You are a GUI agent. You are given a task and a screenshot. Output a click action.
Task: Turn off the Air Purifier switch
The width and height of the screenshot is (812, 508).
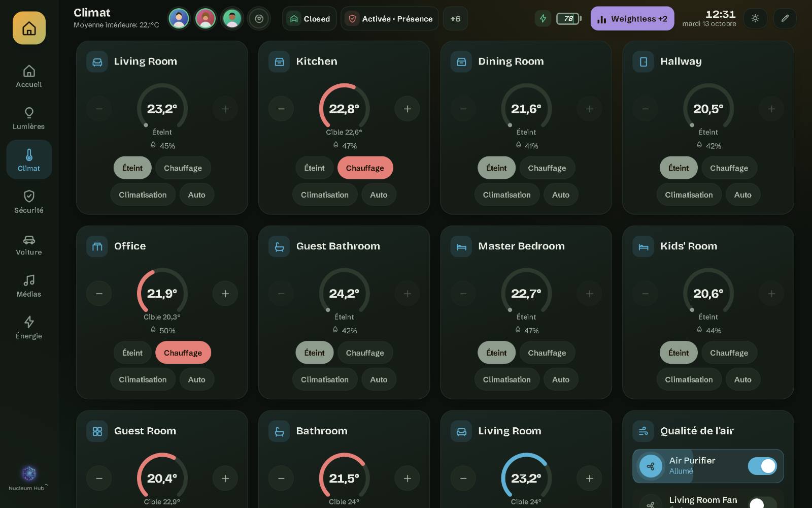(x=762, y=466)
